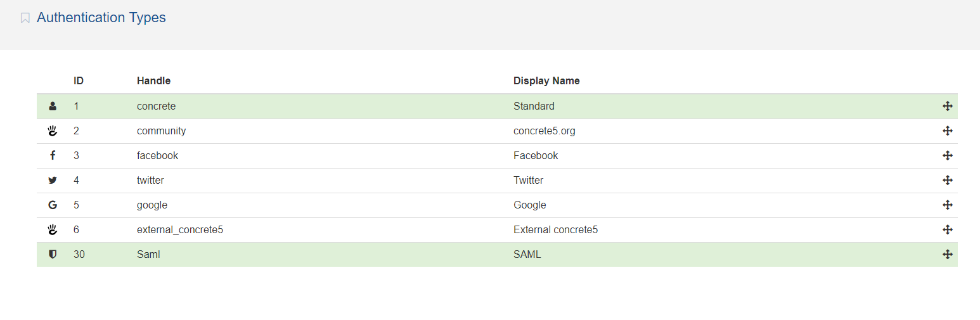980x320 pixels.
Task: Click the Facebook logo icon
Action: coord(53,156)
